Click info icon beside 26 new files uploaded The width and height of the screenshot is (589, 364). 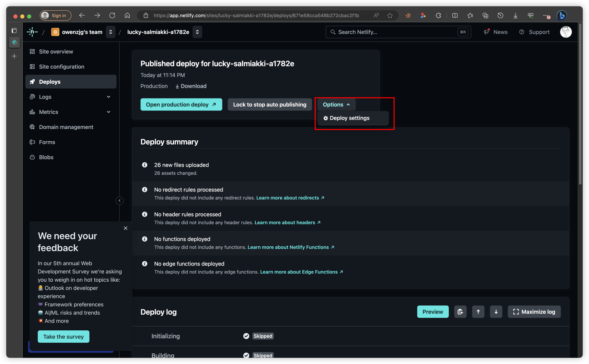[145, 165]
